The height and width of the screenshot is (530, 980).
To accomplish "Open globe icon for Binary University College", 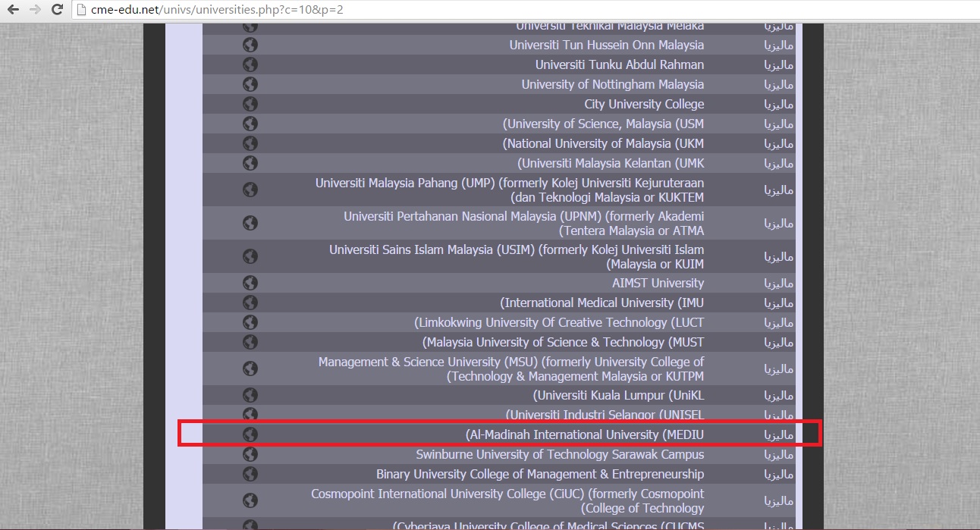I will pyautogui.click(x=250, y=474).
